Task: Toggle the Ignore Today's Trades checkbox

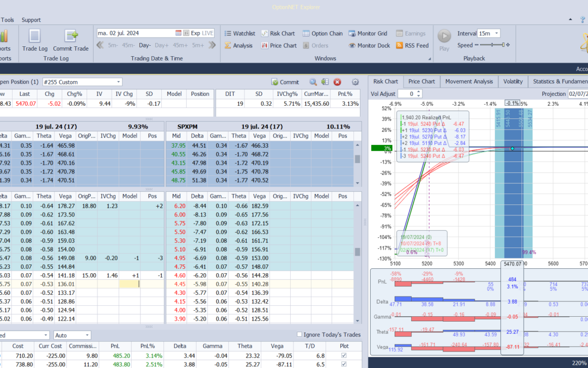Action: click(x=299, y=334)
